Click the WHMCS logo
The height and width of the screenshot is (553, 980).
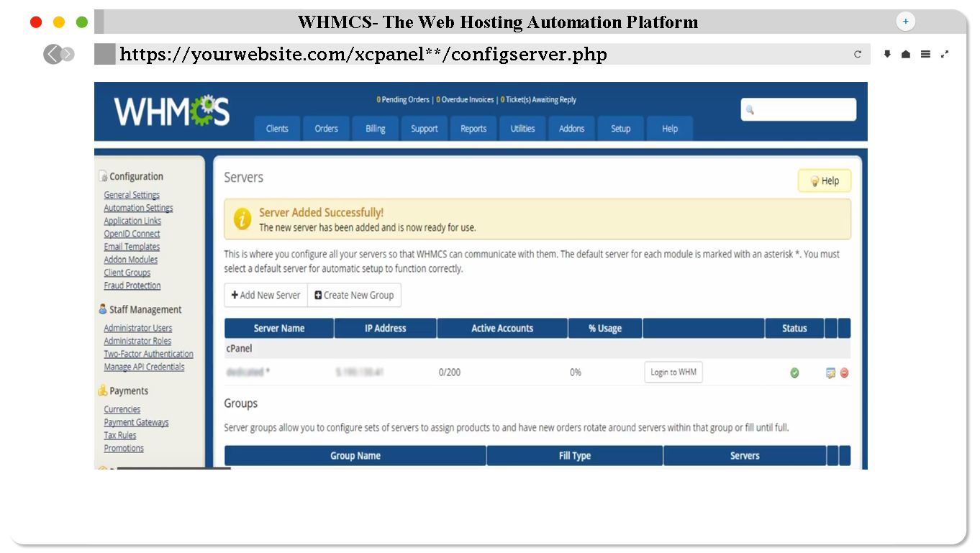click(171, 111)
